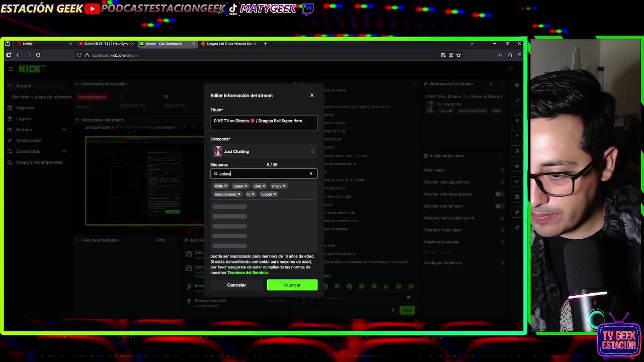Expand the Estudio sidebar section
The width and height of the screenshot is (644, 362).
(64, 130)
